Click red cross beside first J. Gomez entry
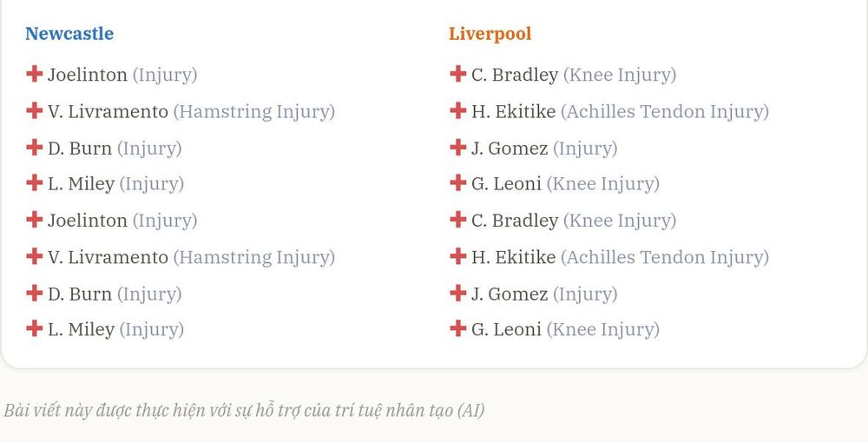 (x=457, y=148)
